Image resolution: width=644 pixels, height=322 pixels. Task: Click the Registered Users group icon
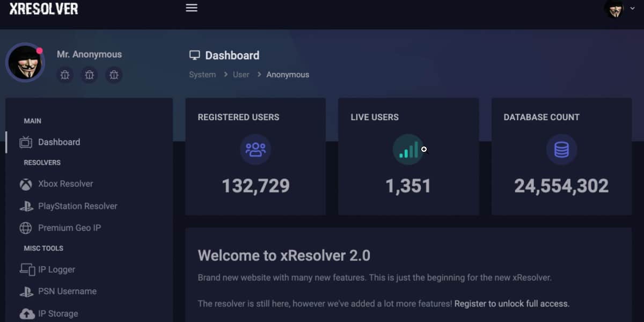(x=255, y=149)
